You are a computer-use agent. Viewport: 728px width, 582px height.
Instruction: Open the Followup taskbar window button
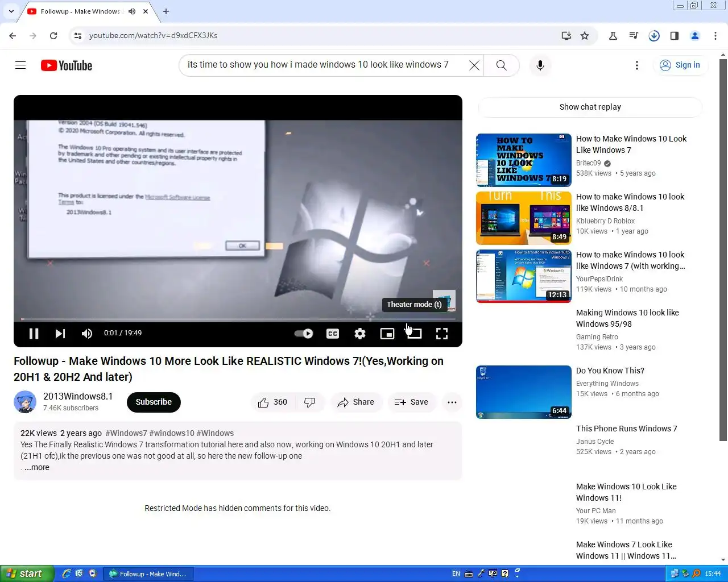coord(148,573)
